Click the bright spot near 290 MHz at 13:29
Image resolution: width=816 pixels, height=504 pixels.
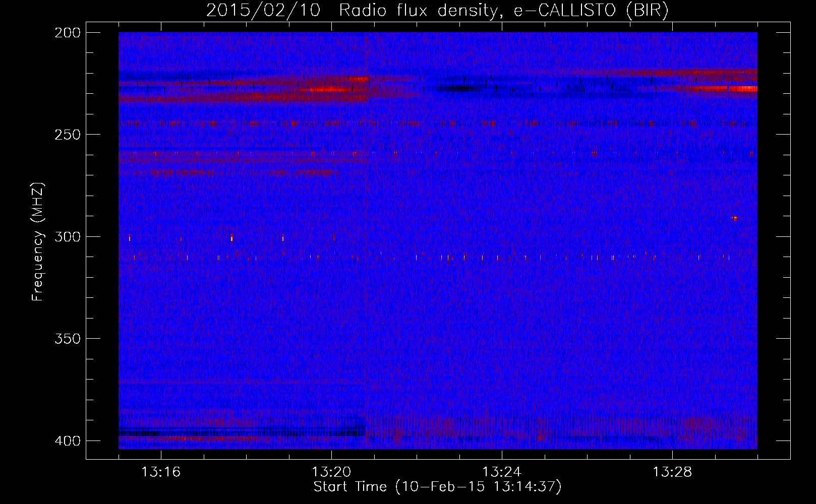pyautogui.click(x=734, y=218)
